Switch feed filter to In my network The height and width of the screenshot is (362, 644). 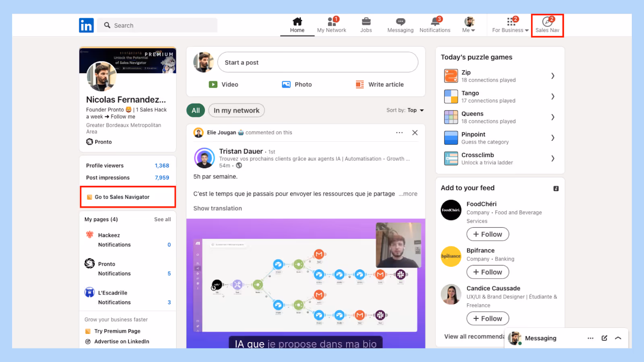point(236,110)
